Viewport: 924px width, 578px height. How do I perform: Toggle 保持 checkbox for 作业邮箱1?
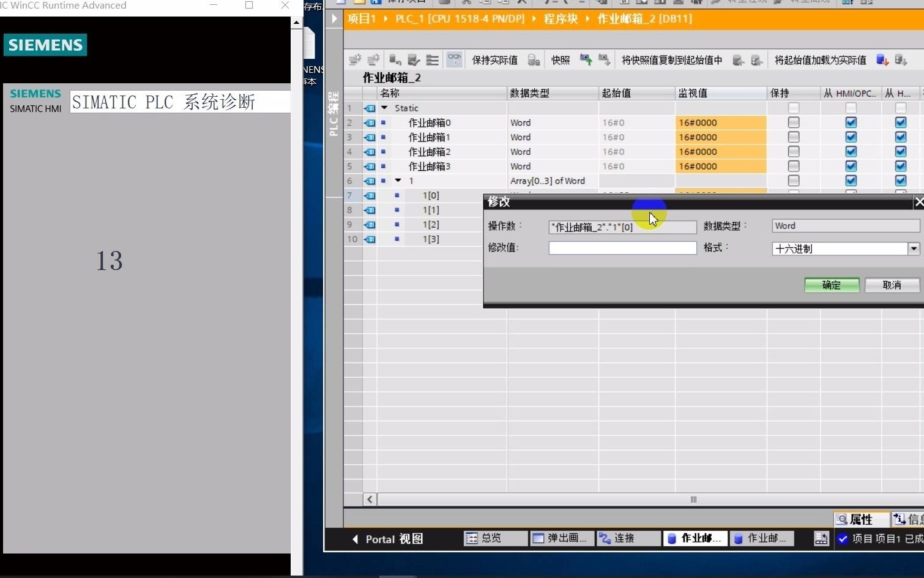794,137
